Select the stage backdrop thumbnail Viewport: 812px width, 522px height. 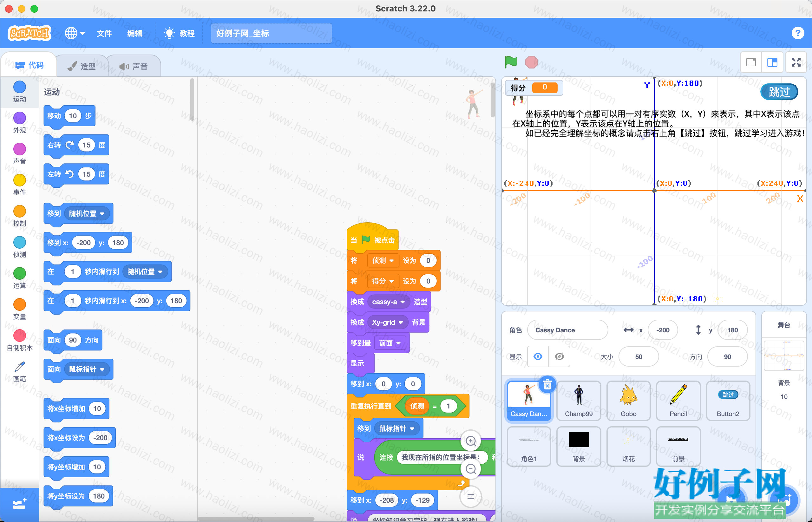784,356
